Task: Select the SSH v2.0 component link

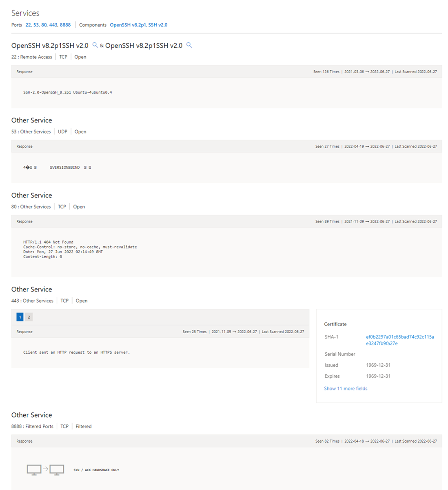Action: click(157, 24)
